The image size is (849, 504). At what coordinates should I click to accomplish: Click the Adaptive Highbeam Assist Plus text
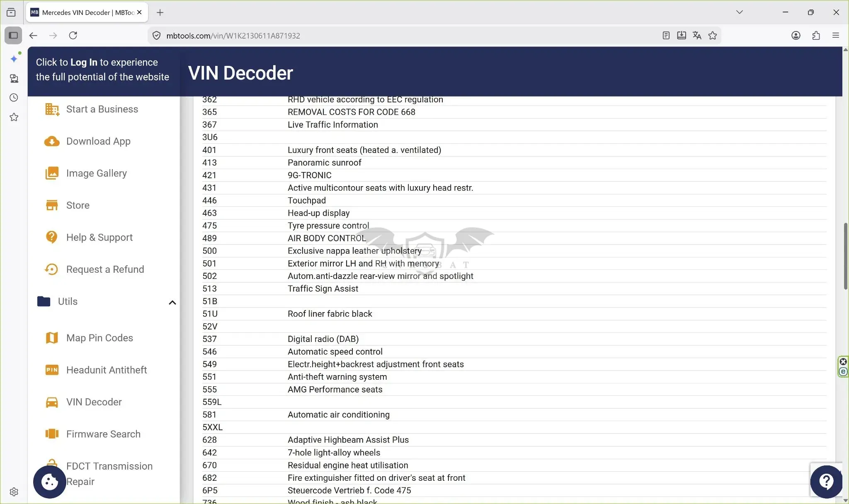pos(348,440)
